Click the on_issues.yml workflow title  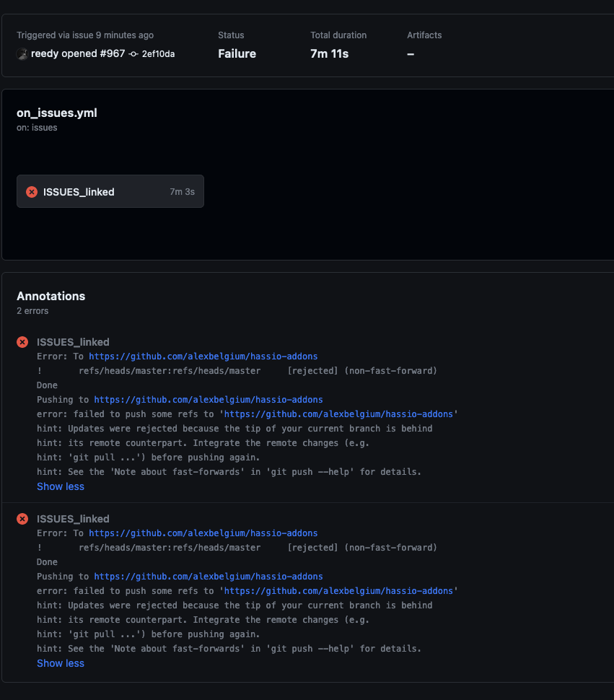pyautogui.click(x=56, y=113)
